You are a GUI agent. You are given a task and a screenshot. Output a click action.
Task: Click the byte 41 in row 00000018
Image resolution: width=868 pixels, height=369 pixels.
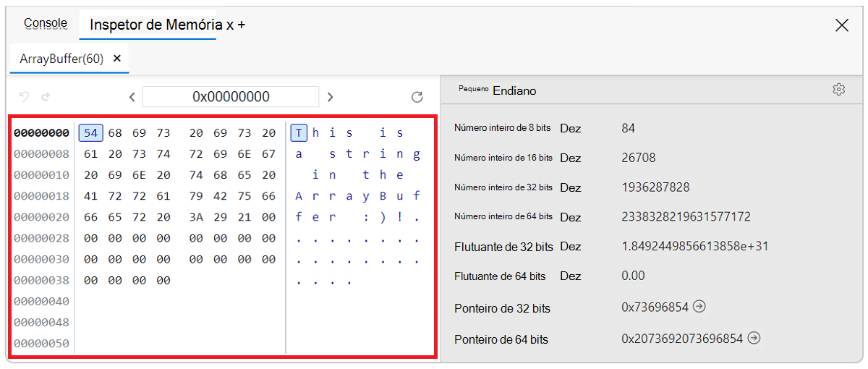[90, 196]
